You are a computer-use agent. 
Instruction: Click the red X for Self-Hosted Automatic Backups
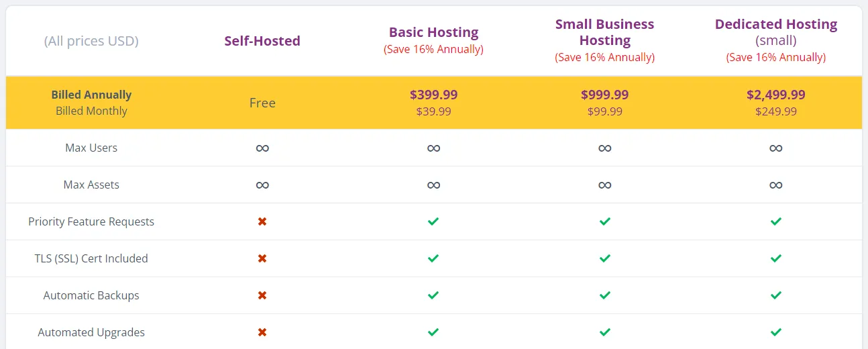262,295
